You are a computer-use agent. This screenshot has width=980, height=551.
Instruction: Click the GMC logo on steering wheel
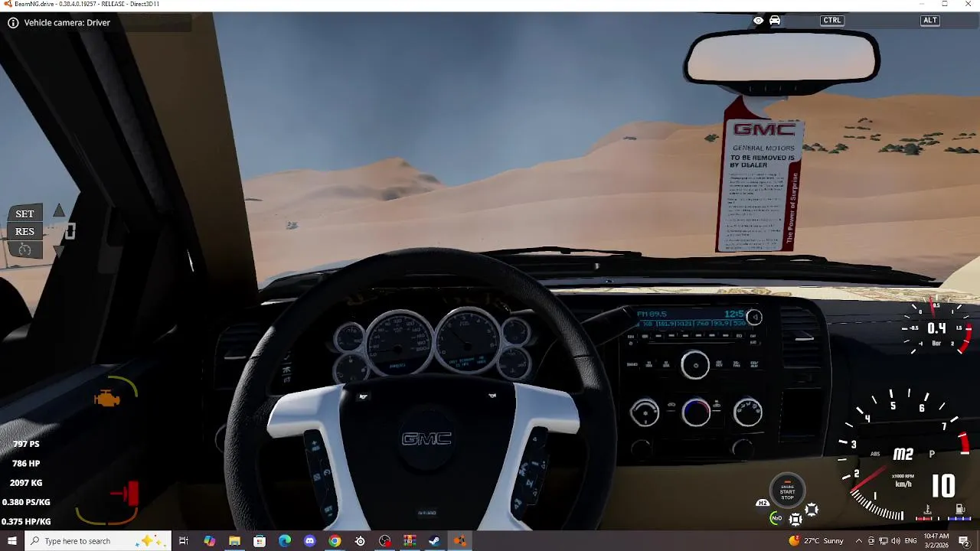pyautogui.click(x=427, y=439)
